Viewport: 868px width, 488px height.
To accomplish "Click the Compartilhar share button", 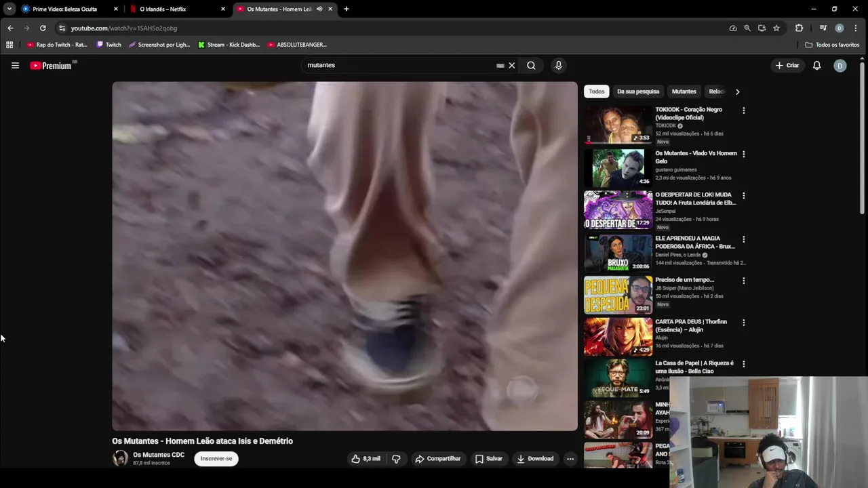I will click(438, 459).
